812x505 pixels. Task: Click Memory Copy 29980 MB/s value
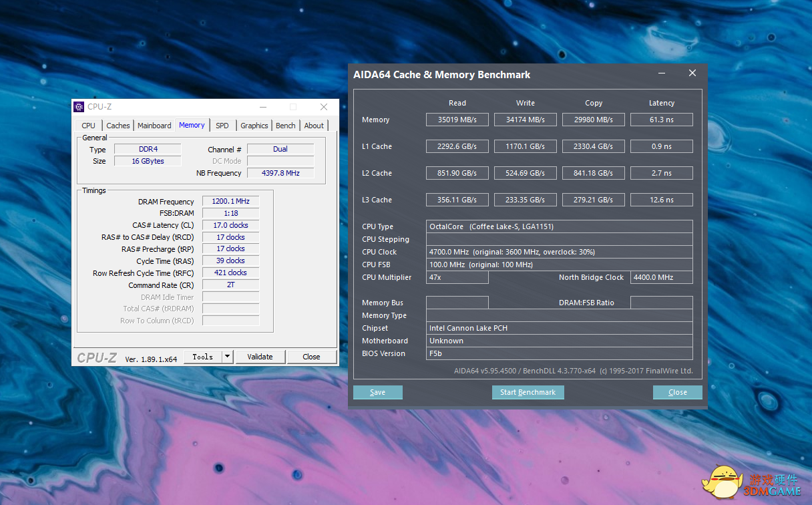(594, 120)
